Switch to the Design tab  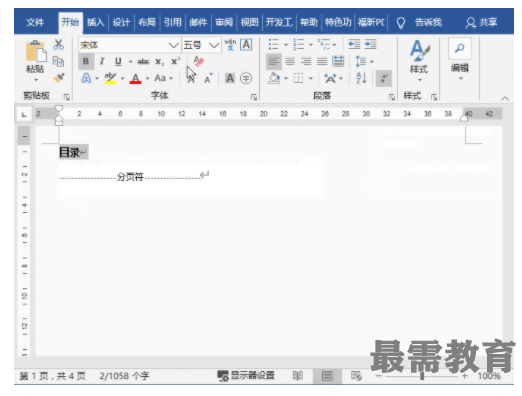point(121,22)
